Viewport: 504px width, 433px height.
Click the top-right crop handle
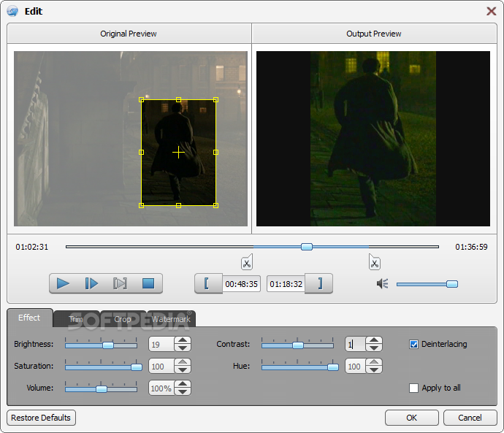point(215,100)
